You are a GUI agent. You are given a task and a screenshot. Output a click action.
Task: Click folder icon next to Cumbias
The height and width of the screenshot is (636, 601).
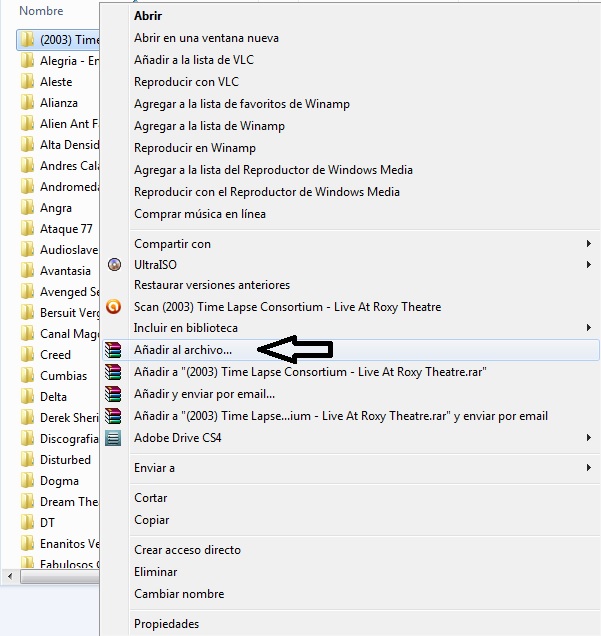[27, 376]
